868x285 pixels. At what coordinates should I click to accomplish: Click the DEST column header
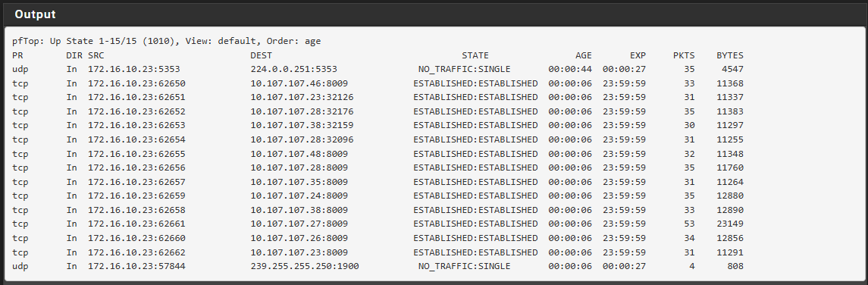262,55
